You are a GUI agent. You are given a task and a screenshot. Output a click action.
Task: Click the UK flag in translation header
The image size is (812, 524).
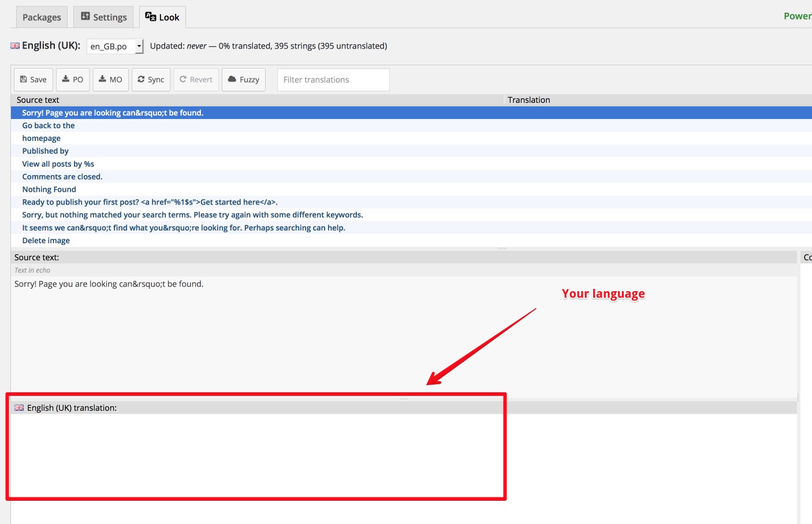tap(19, 408)
